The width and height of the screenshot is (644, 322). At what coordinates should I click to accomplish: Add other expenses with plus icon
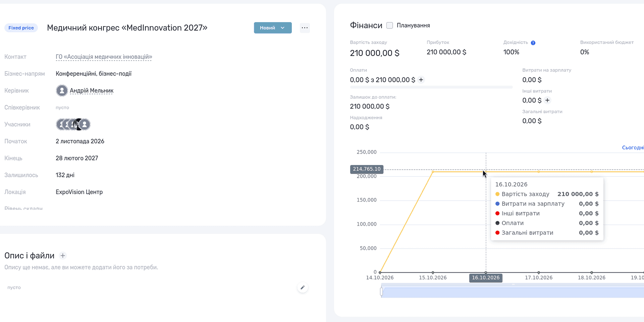tap(547, 100)
